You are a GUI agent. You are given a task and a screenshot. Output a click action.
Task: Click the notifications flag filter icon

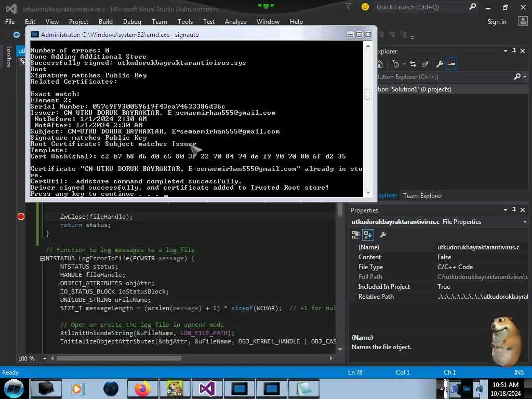click(x=349, y=6)
